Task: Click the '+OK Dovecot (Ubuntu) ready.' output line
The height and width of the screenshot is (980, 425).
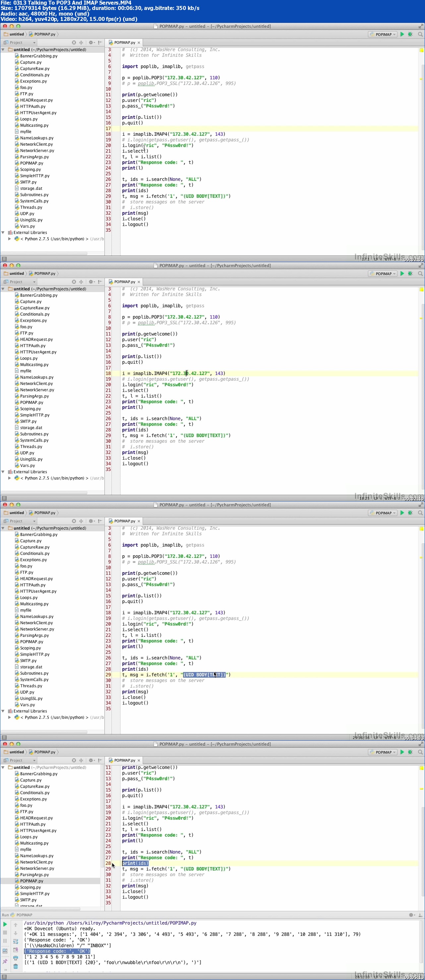Action: pos(59,929)
